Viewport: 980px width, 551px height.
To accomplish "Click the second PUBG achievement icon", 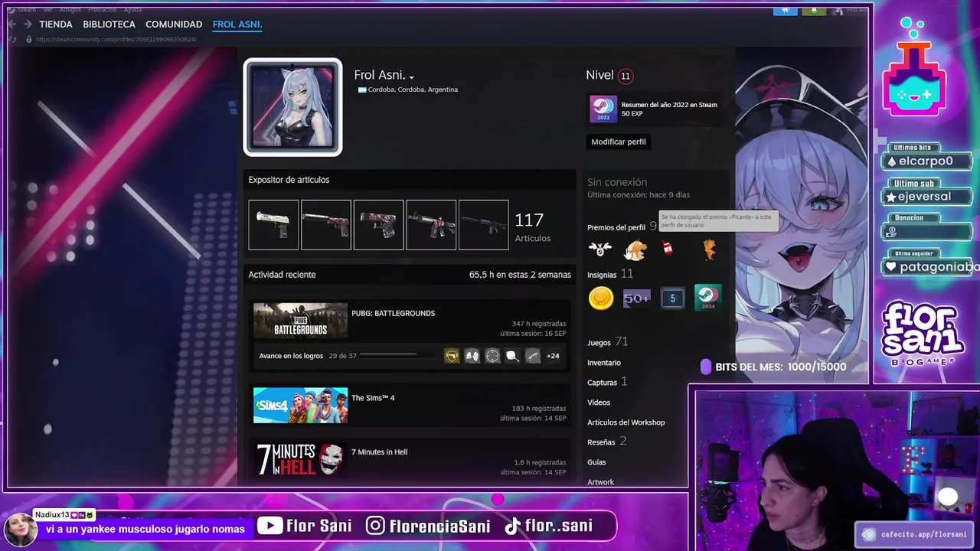I will tap(472, 356).
